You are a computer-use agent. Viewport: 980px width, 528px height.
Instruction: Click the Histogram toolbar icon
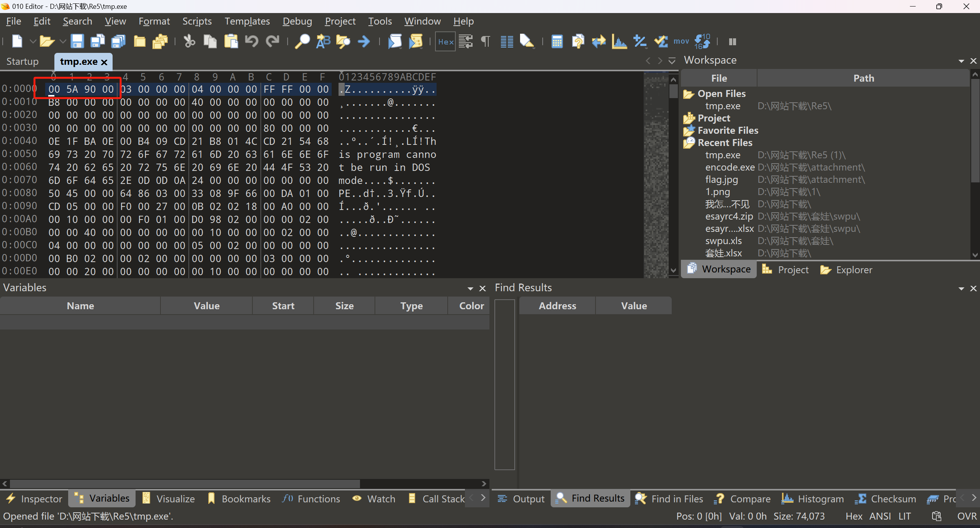(x=619, y=41)
